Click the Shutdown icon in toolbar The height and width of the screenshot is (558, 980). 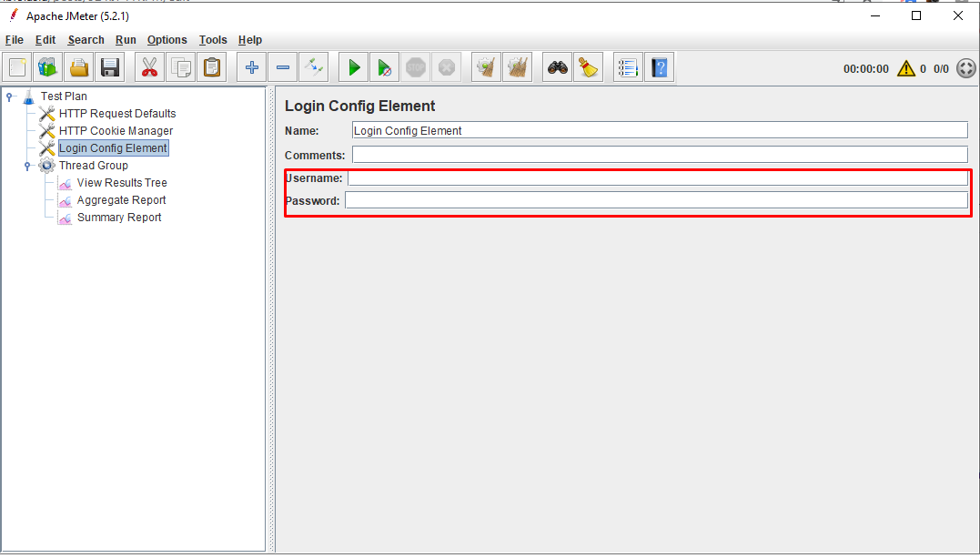446,67
